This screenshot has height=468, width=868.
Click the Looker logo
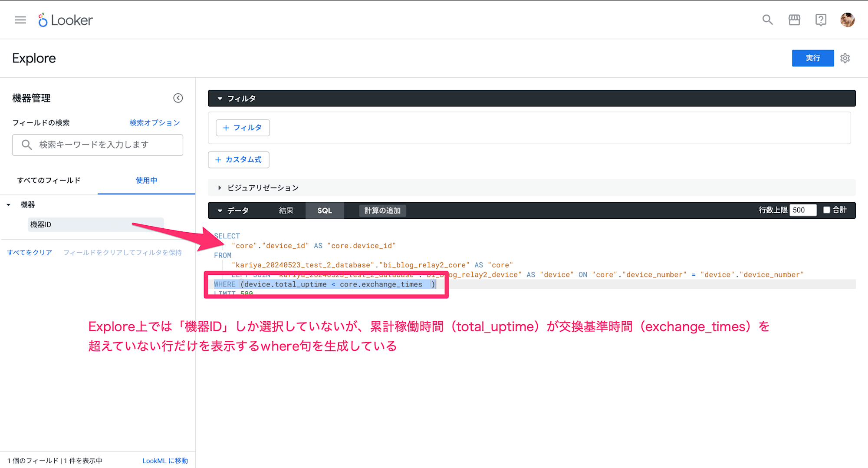[x=66, y=20]
